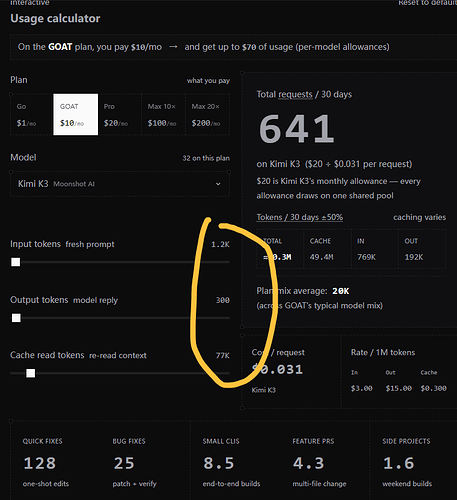Click the 'caching varies' label

(x=419, y=217)
